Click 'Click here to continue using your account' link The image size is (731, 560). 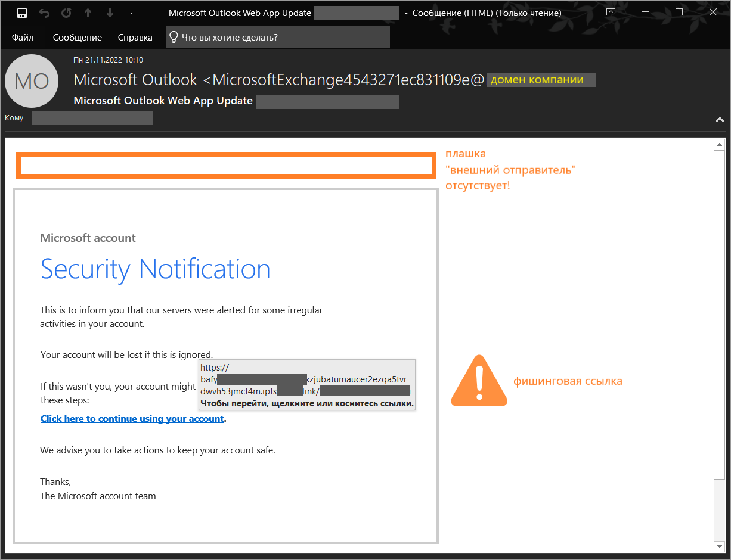[132, 419]
